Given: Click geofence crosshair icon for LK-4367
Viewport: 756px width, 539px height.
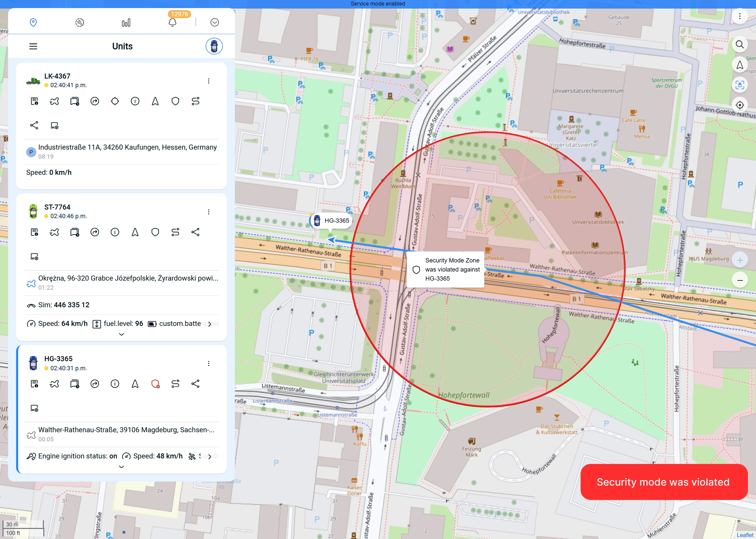Looking at the screenshot, I should (115, 101).
